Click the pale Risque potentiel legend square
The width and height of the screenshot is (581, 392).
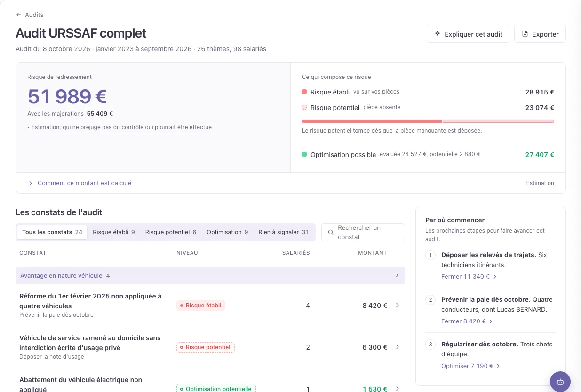coord(304,108)
